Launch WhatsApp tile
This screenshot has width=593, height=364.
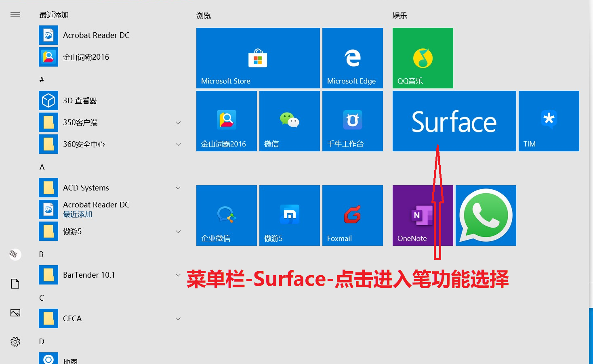click(485, 215)
